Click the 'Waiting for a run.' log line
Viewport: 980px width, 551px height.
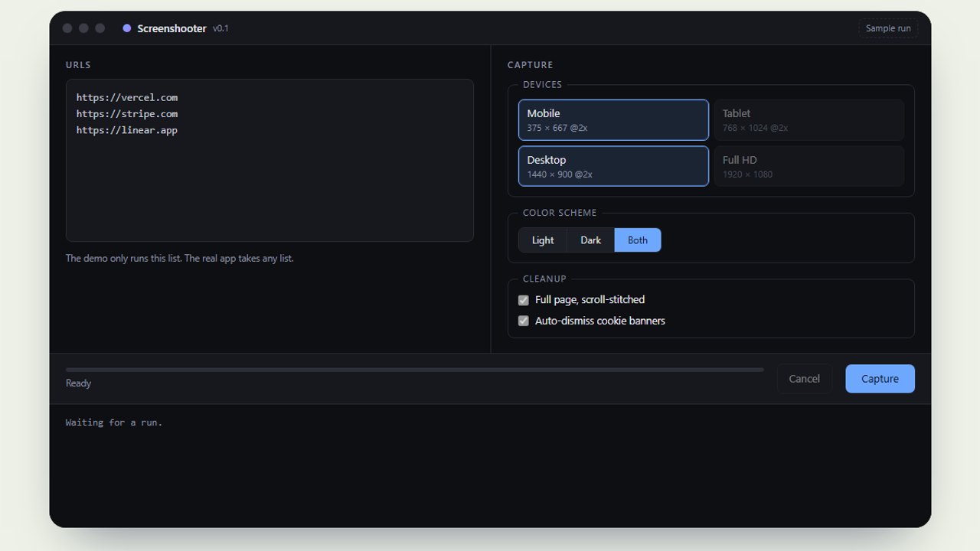coord(114,422)
